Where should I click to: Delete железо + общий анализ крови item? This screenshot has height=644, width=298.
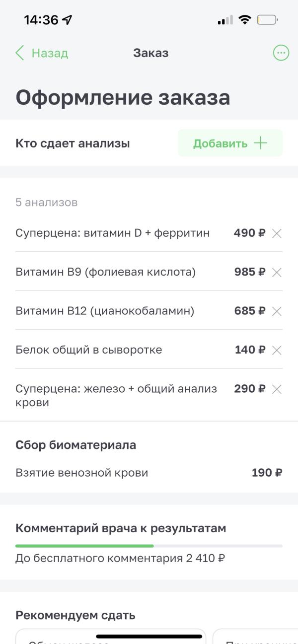point(277,389)
